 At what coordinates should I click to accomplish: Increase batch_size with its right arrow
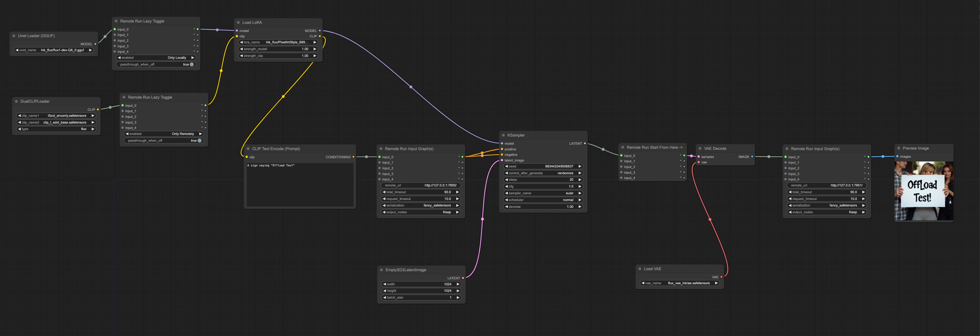(458, 298)
